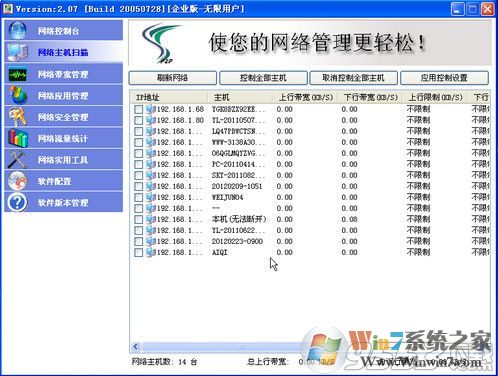Click 网络主机数: 14 台 status text
Viewport: 498px width, 376px height.
coord(164,362)
